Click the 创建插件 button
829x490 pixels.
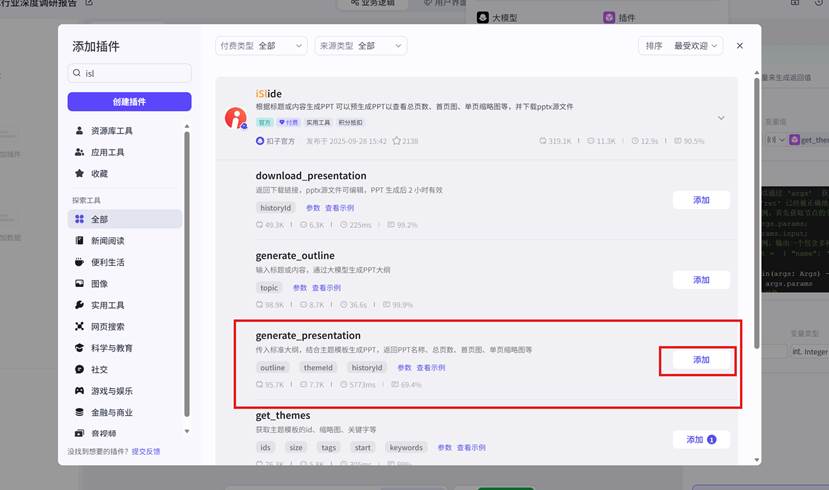130,101
